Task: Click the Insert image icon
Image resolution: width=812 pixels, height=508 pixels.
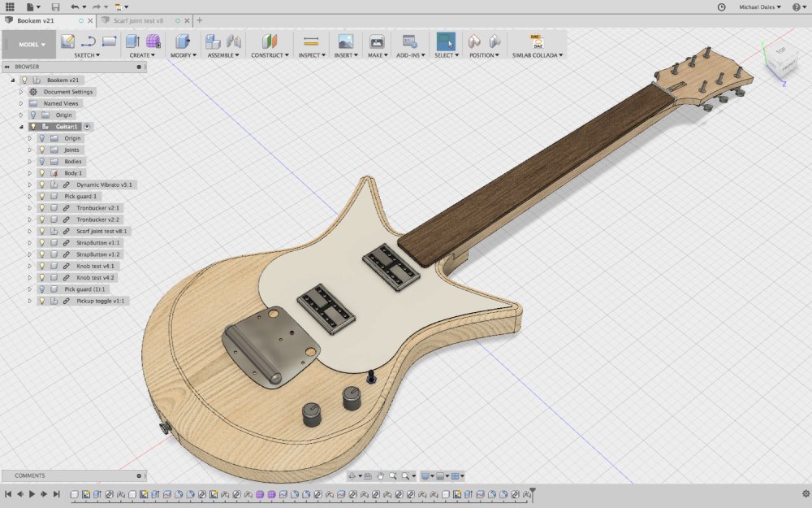Action: (345, 41)
